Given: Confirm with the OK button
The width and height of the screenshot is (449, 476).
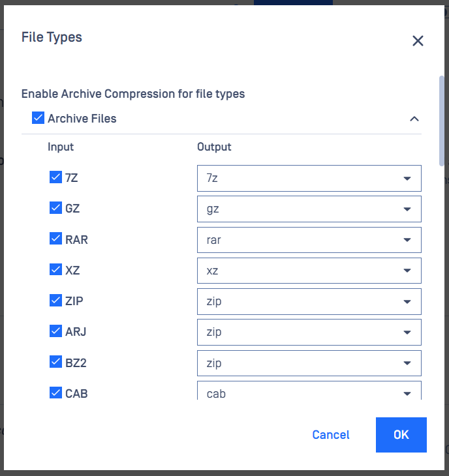Looking at the screenshot, I should coord(401,435).
